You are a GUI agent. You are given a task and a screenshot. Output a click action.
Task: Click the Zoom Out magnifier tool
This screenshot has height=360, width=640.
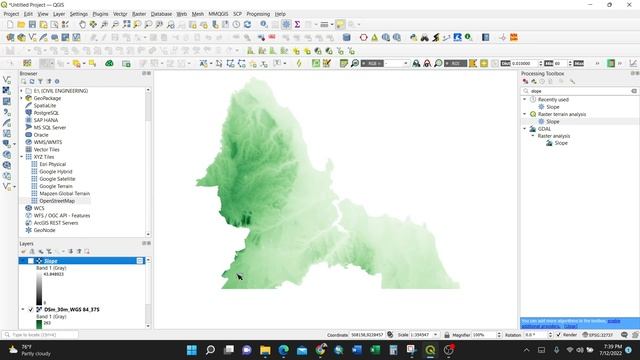116,24
